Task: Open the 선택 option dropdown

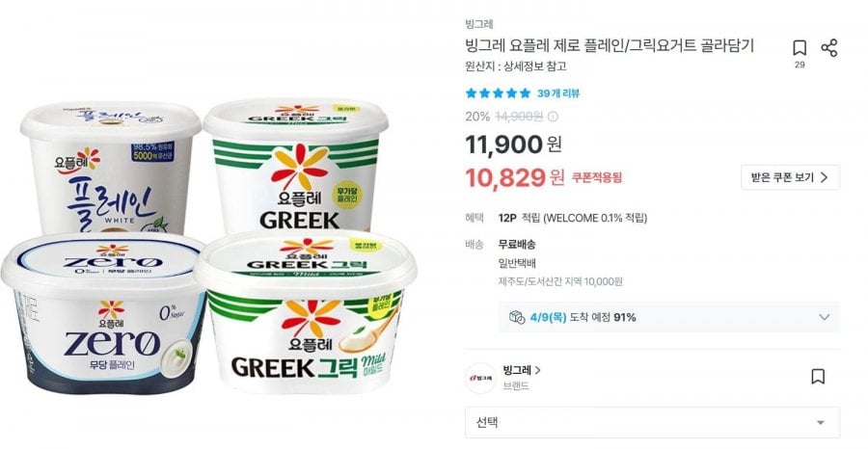Action: pyautogui.click(x=652, y=423)
